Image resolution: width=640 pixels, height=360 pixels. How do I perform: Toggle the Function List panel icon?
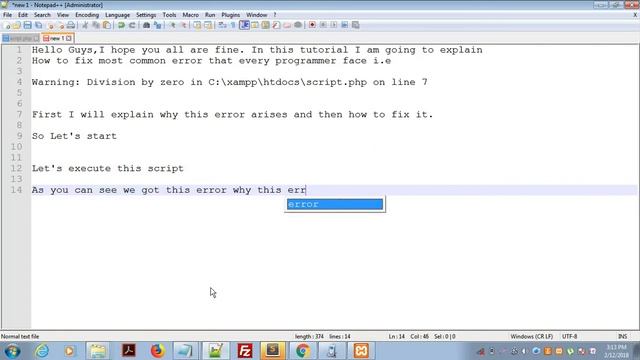[276, 25]
